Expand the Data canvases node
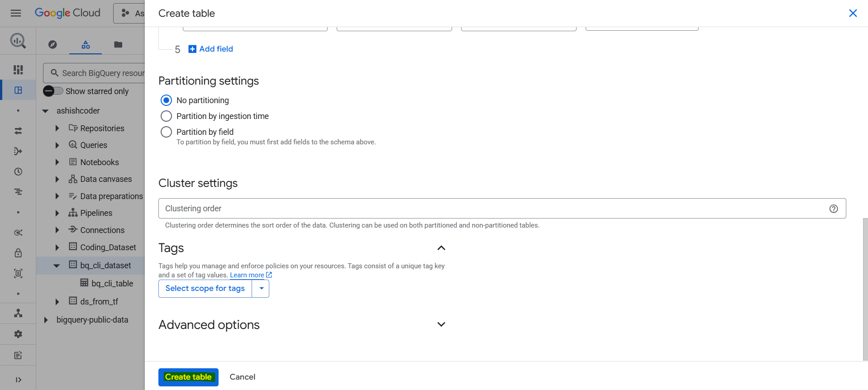This screenshot has height=390, width=868. click(57, 179)
